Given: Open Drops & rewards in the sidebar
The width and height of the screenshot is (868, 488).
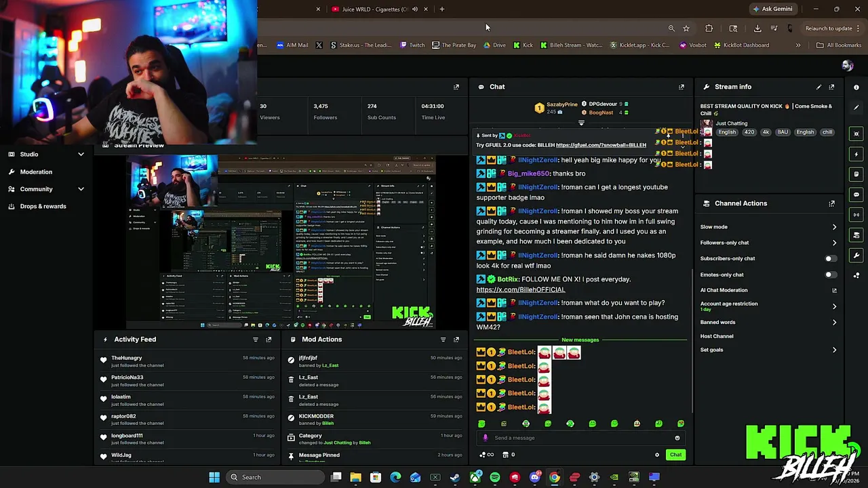Looking at the screenshot, I should pyautogui.click(x=43, y=206).
